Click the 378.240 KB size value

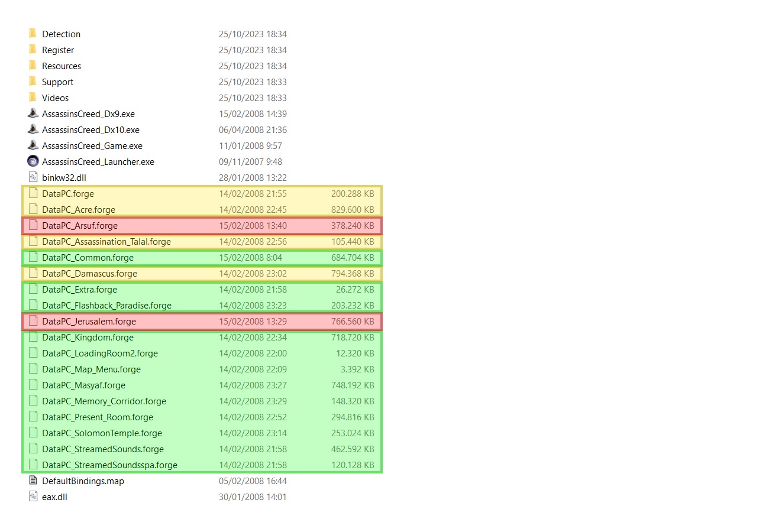(353, 226)
